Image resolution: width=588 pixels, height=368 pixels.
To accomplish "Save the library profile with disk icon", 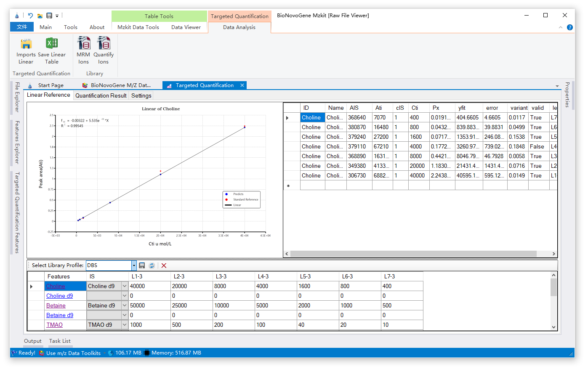I will click(x=142, y=265).
